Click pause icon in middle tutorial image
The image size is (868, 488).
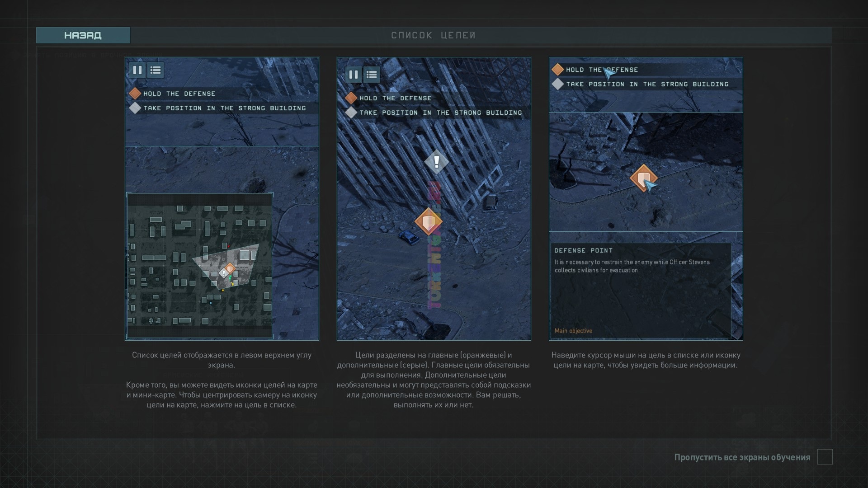click(354, 75)
